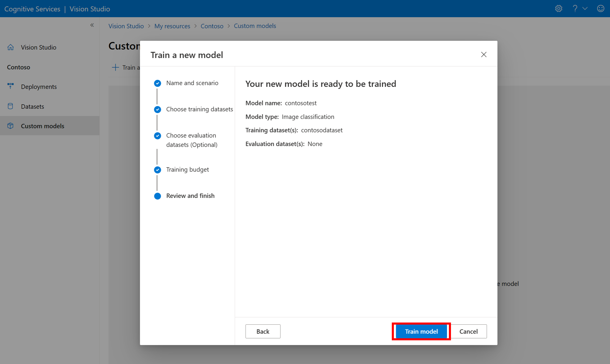Click the Name and scenario completed step
Viewport: 610px width, 364px height.
click(x=192, y=83)
